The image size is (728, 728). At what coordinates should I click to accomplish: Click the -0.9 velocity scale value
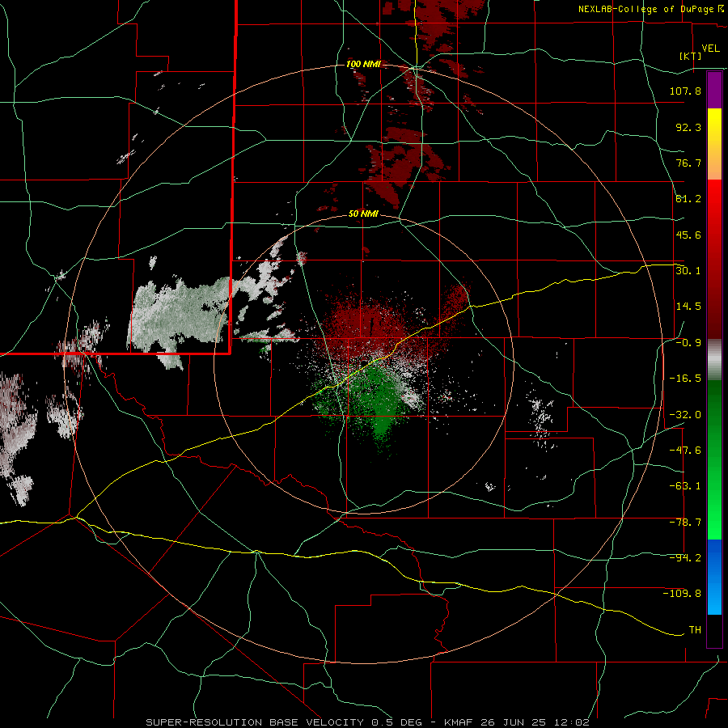coord(688,343)
